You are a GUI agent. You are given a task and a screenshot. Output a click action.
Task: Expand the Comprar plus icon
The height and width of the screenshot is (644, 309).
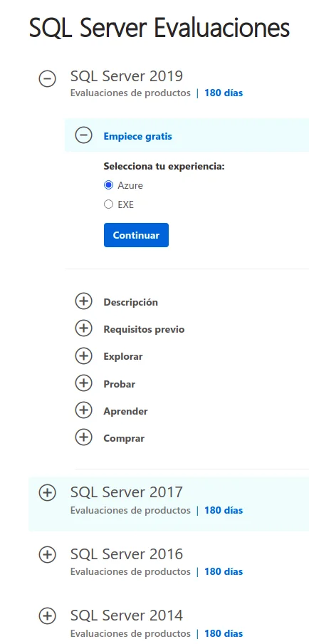pyautogui.click(x=83, y=438)
